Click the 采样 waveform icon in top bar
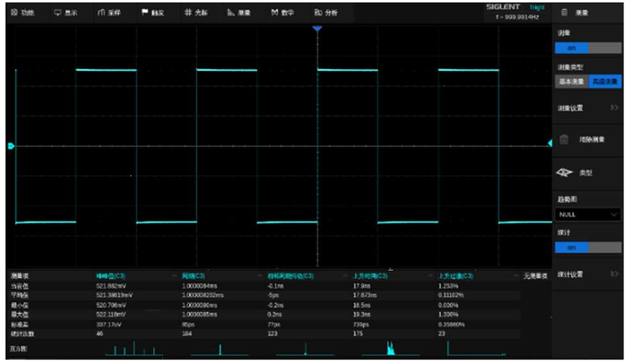627x364 pixels. 101,13
